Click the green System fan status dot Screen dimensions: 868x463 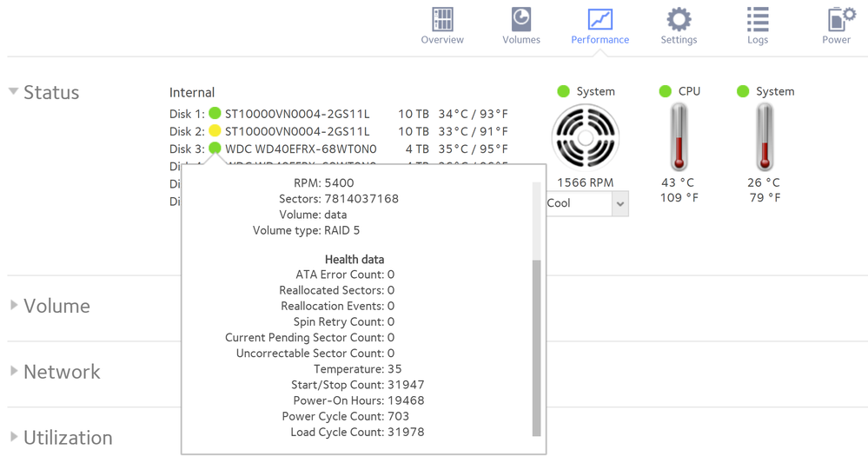pos(563,91)
